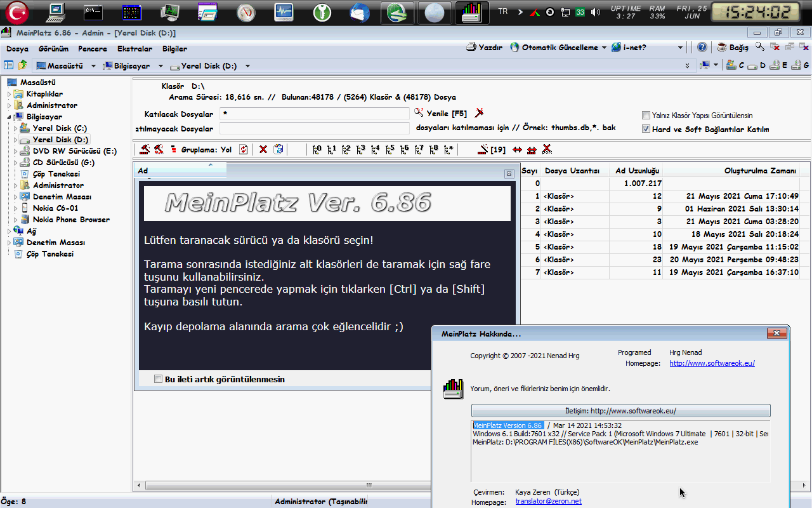Open the Görünüm menu
This screenshot has width=812, height=508.
click(x=53, y=49)
